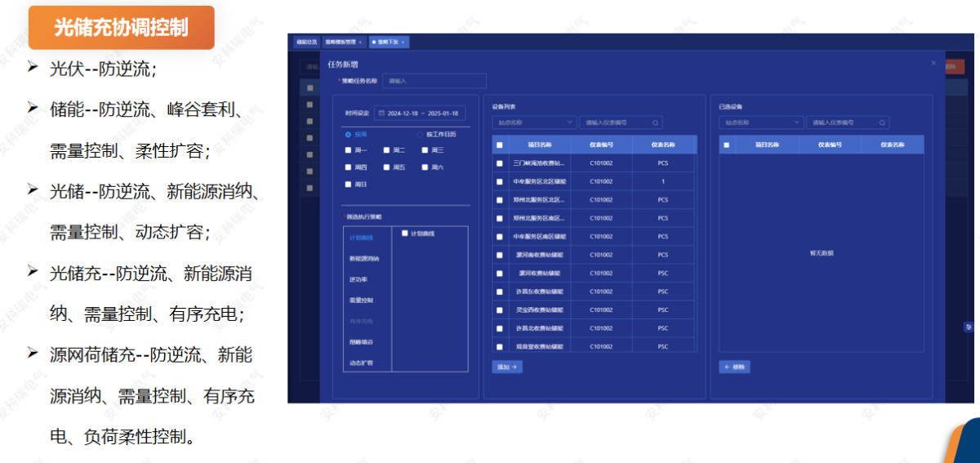Select the 按周 radio button
The width and height of the screenshot is (980, 463).
coord(348,134)
